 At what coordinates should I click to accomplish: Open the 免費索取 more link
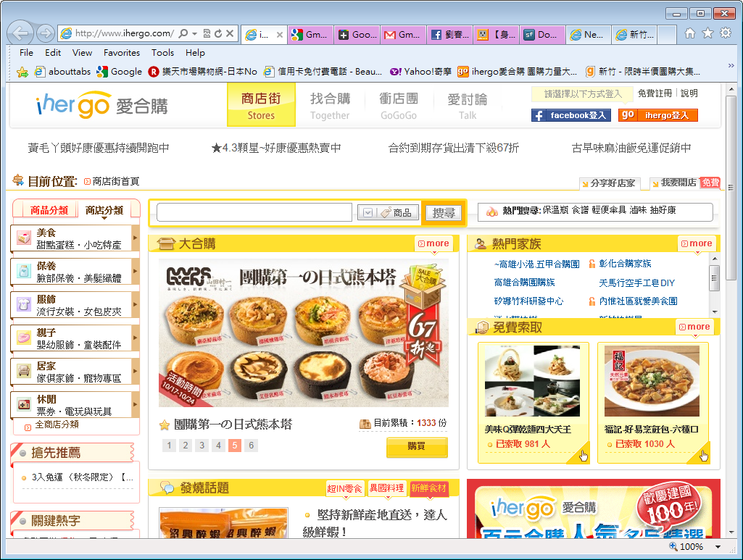(694, 327)
